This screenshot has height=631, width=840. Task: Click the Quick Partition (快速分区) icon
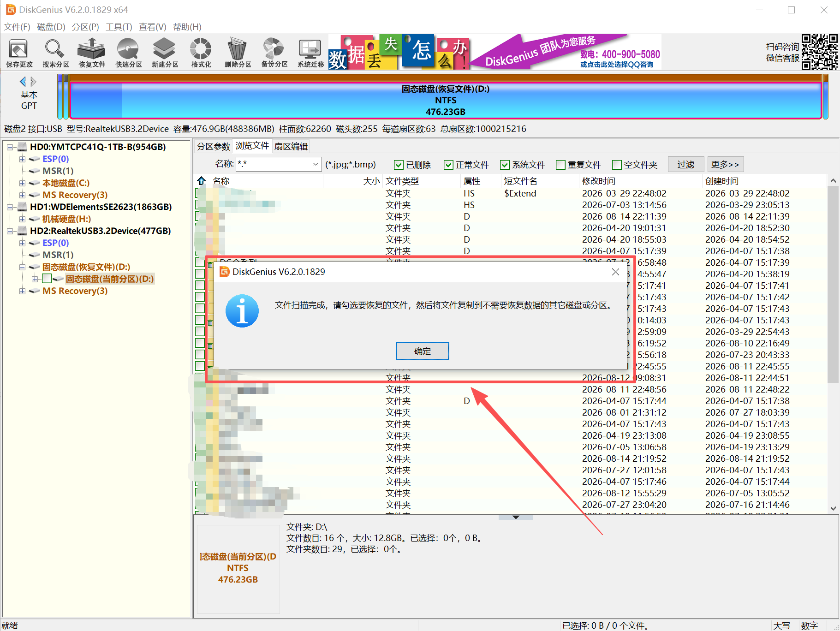point(128,53)
